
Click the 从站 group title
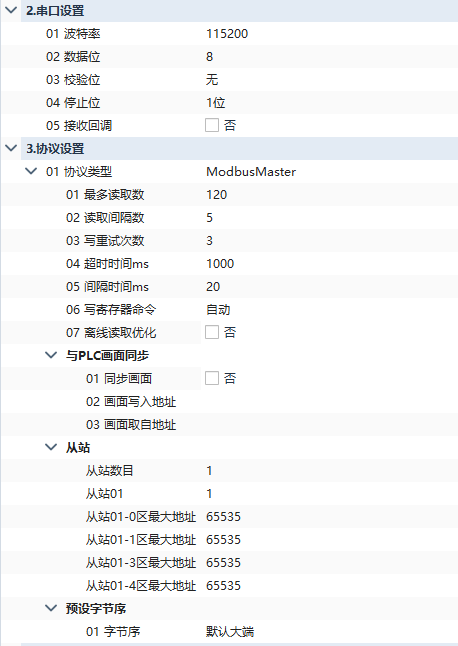(78, 447)
